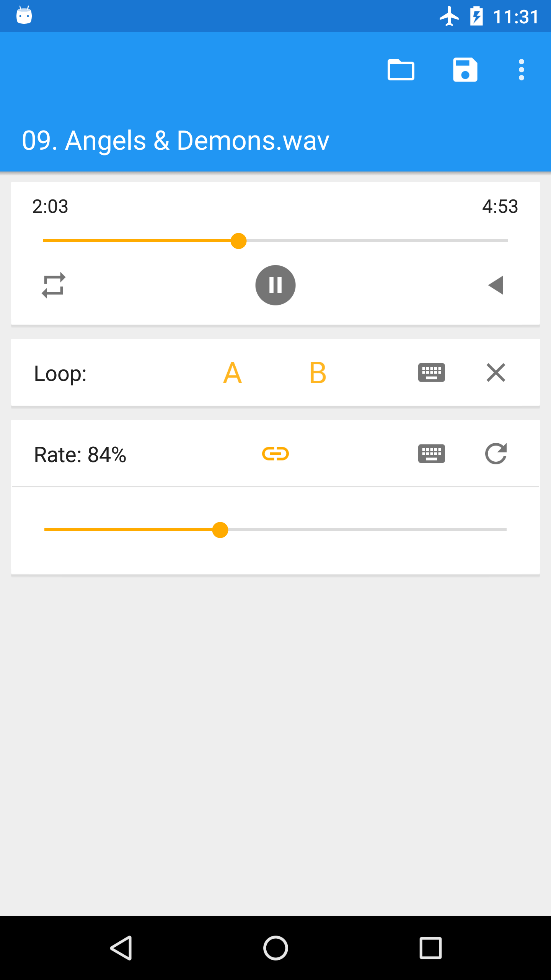Tap the Android back navigation button

click(121, 948)
